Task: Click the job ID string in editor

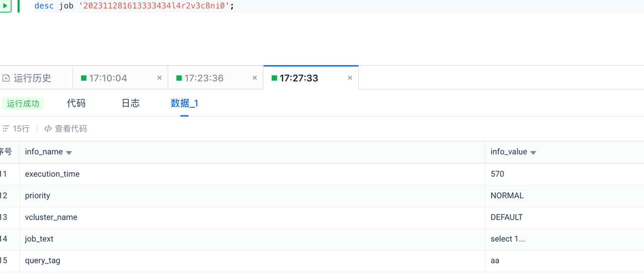Action: [x=156, y=6]
